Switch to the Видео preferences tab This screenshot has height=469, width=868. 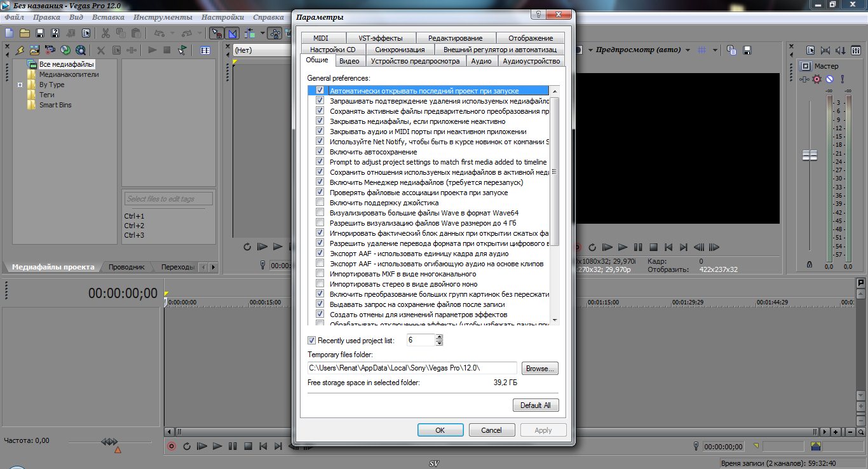click(349, 61)
